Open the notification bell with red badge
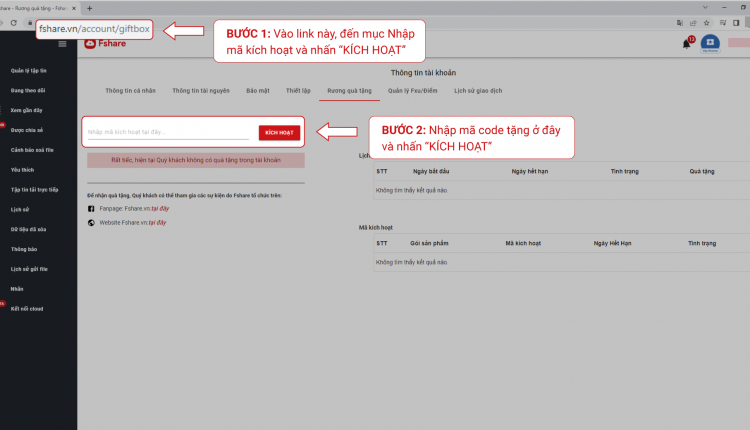This screenshot has width=750, height=430. coord(687,44)
